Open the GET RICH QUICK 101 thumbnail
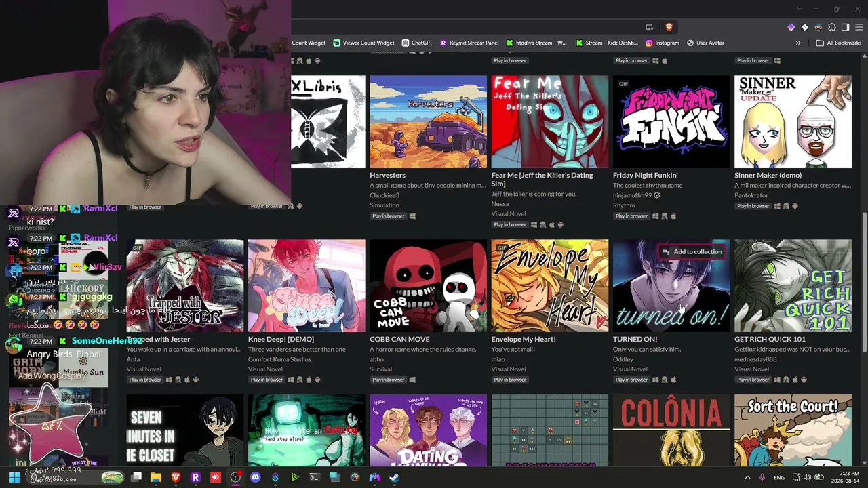The width and height of the screenshot is (868, 488). pyautogui.click(x=793, y=285)
